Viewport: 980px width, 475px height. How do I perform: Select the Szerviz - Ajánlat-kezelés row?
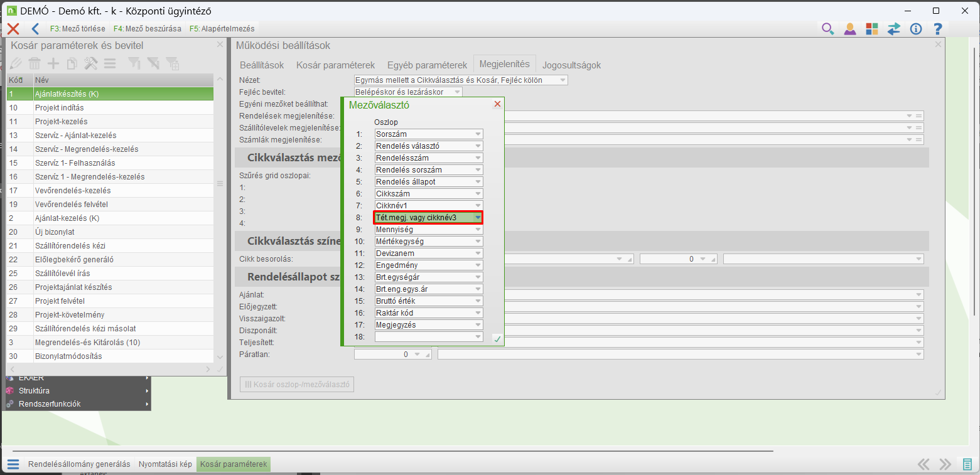110,136
